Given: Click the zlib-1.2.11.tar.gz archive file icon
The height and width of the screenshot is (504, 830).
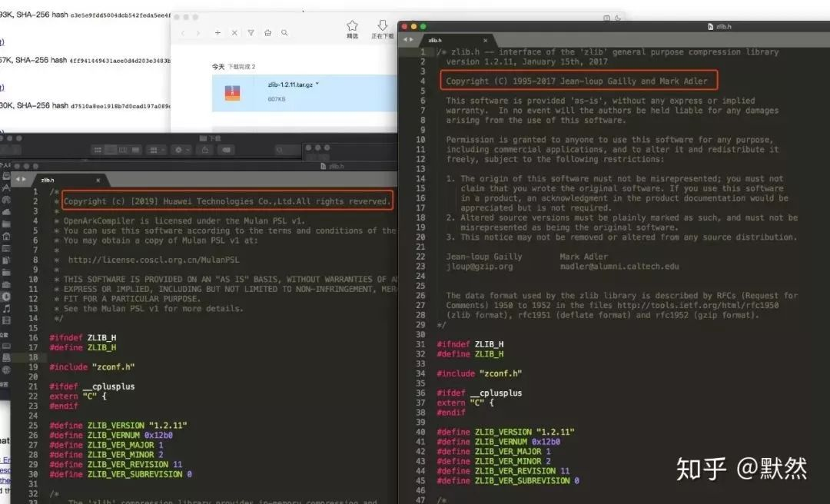Looking at the screenshot, I should tap(232, 93).
